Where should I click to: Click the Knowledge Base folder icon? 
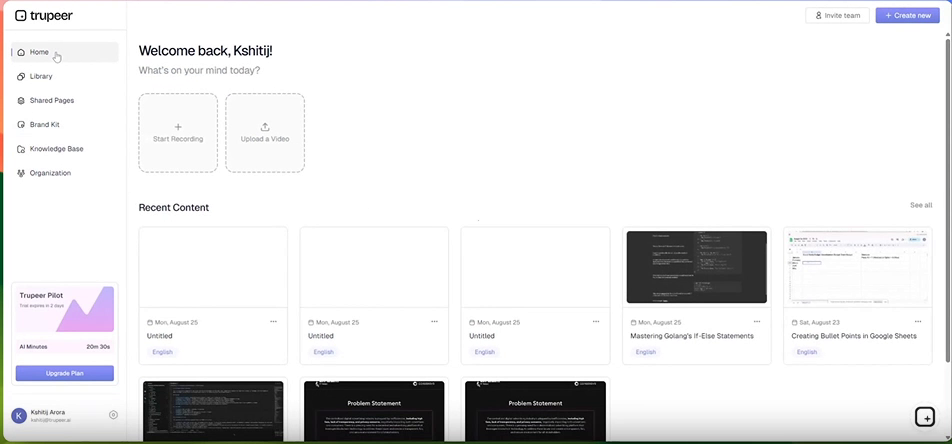coord(21,149)
